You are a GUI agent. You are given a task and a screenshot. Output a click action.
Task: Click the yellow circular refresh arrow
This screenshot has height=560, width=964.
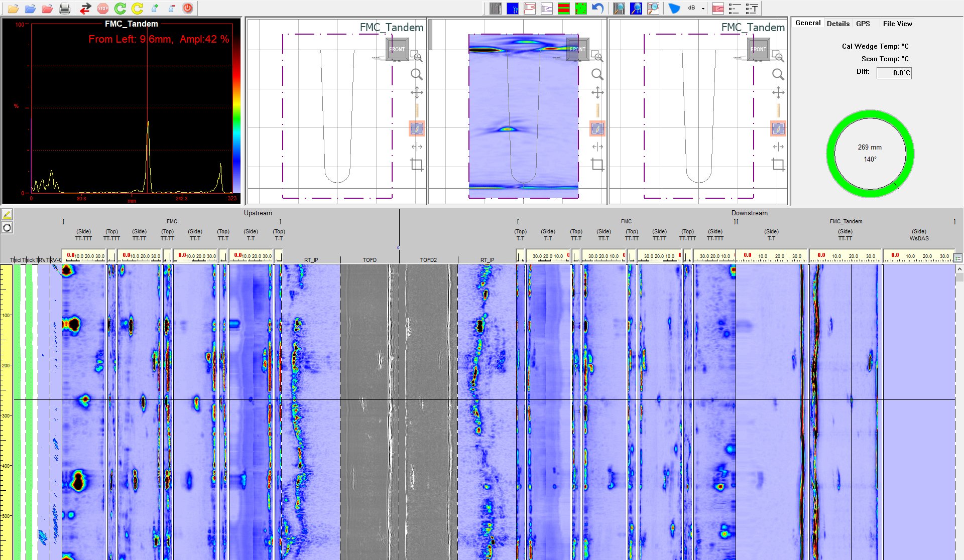coord(137,8)
